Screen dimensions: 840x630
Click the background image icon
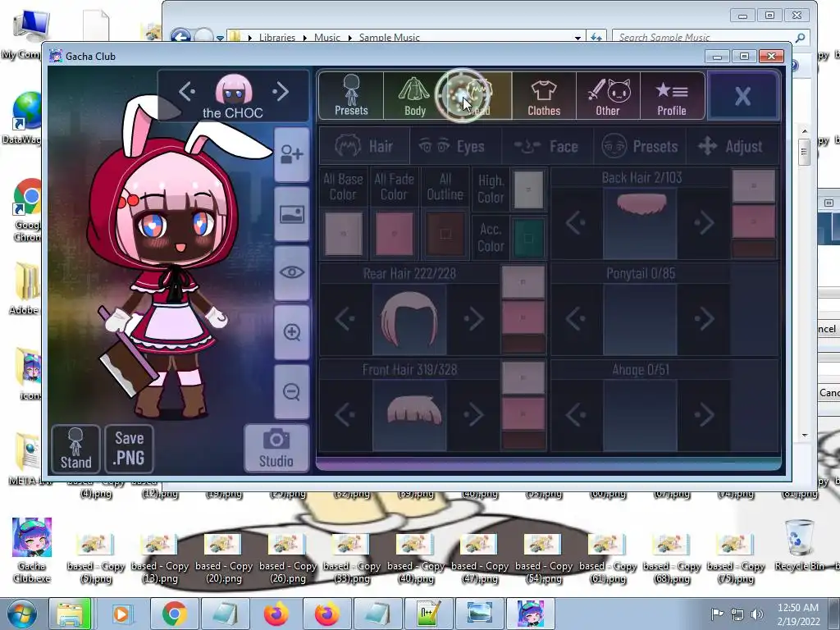coord(291,214)
